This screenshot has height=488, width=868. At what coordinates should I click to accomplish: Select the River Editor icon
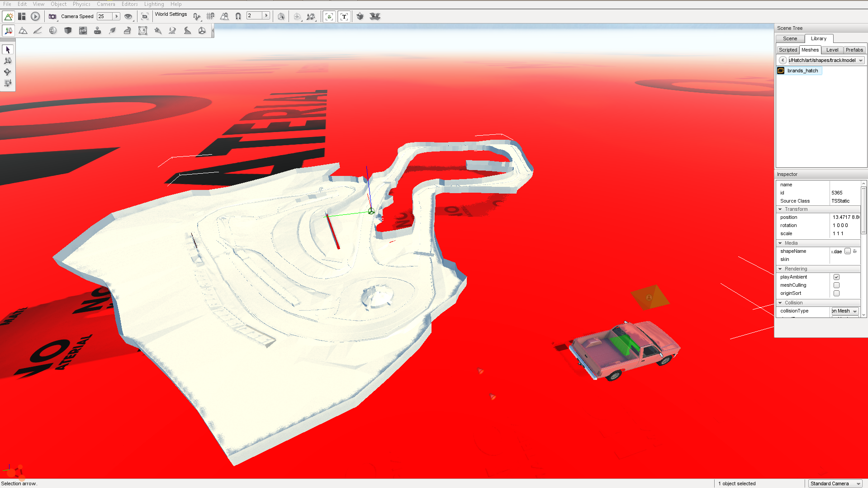click(x=172, y=31)
